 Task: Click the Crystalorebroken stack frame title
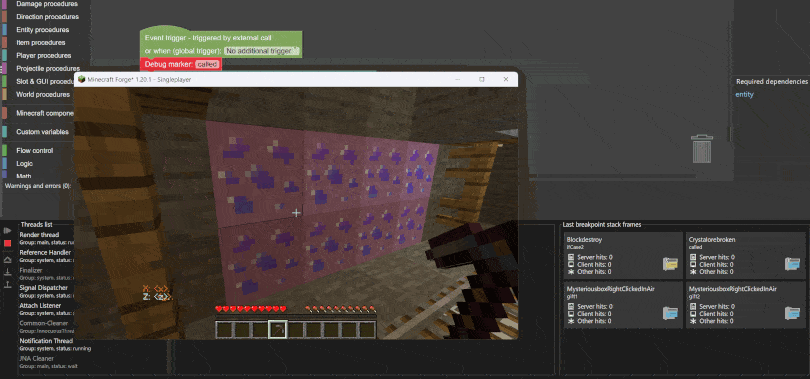point(712,240)
